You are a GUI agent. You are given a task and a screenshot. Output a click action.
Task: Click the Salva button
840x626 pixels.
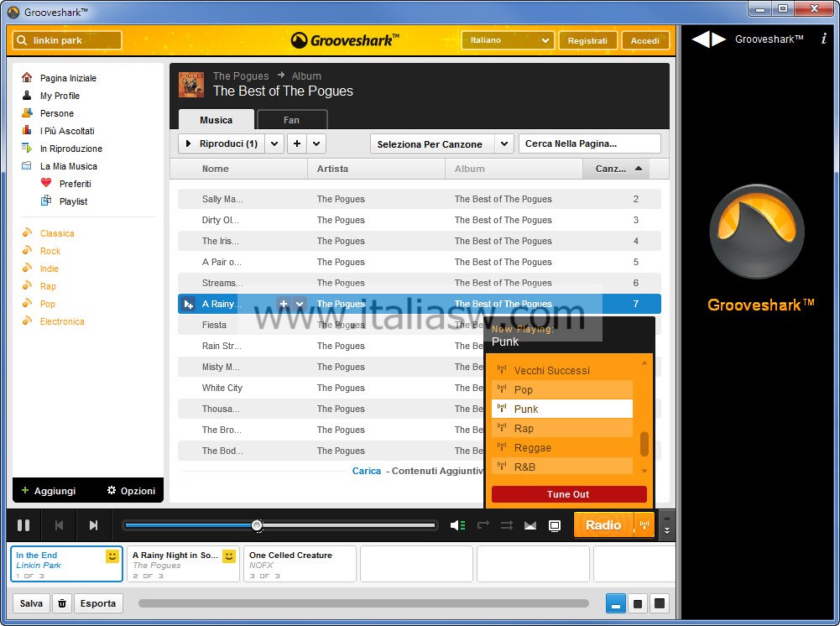[31, 603]
